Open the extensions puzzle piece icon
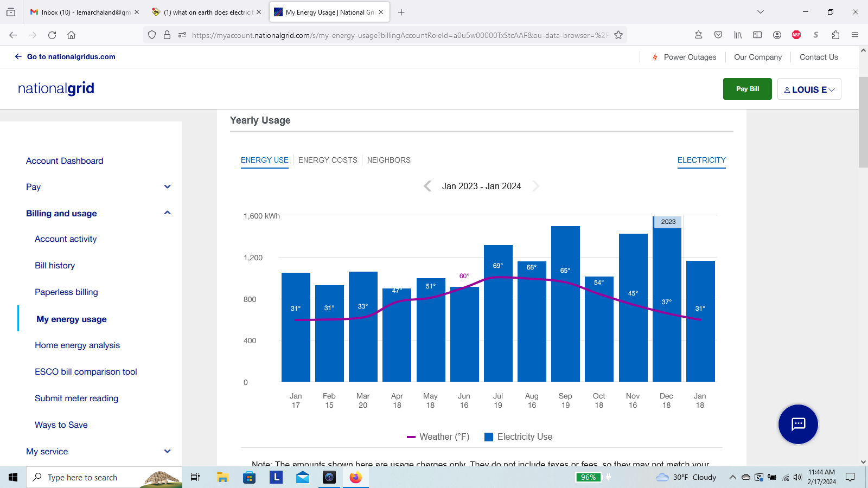Image resolution: width=868 pixels, height=488 pixels. coord(835,35)
